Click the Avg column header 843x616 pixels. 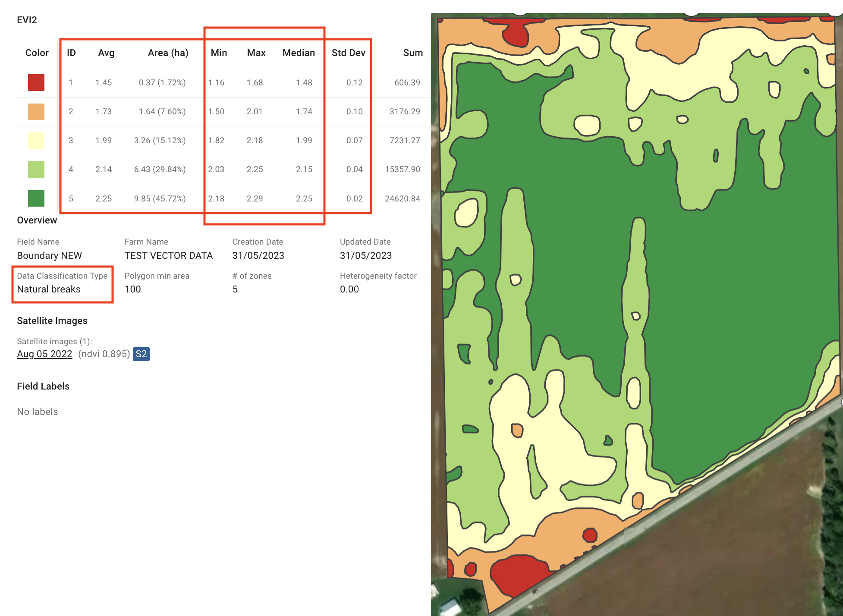tap(106, 53)
